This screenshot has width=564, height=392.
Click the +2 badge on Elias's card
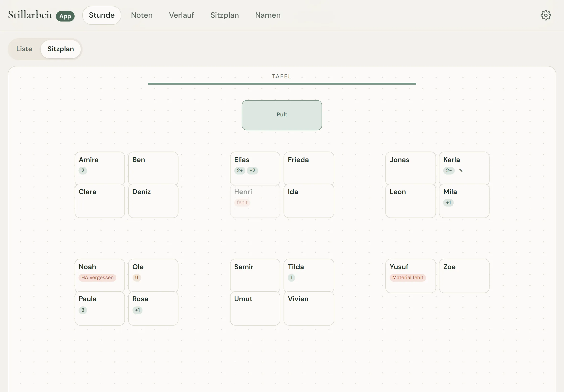pos(252,170)
